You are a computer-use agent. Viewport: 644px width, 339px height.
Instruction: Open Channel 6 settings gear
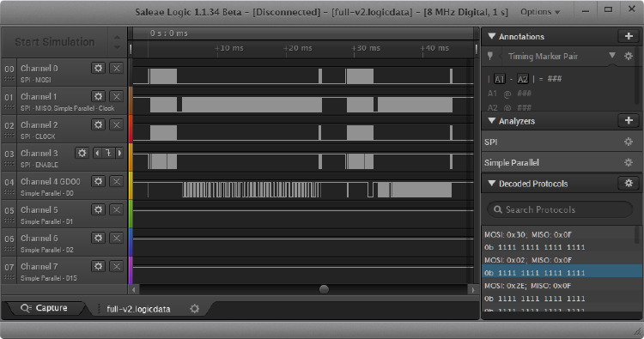98,238
